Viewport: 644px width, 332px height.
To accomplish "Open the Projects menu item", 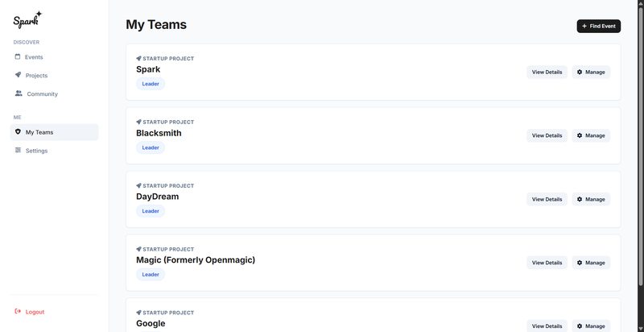I will coord(36,76).
